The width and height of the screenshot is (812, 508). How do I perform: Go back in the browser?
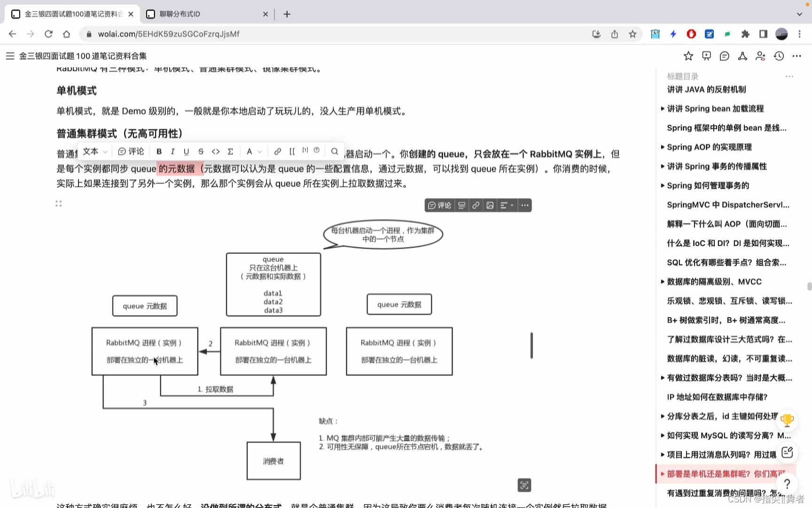(x=12, y=34)
